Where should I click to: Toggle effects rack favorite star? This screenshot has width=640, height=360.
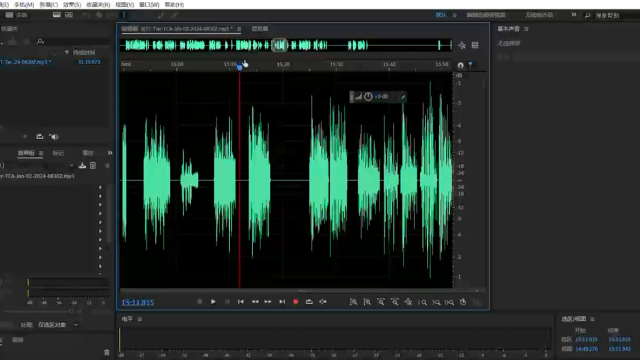tap(107, 165)
